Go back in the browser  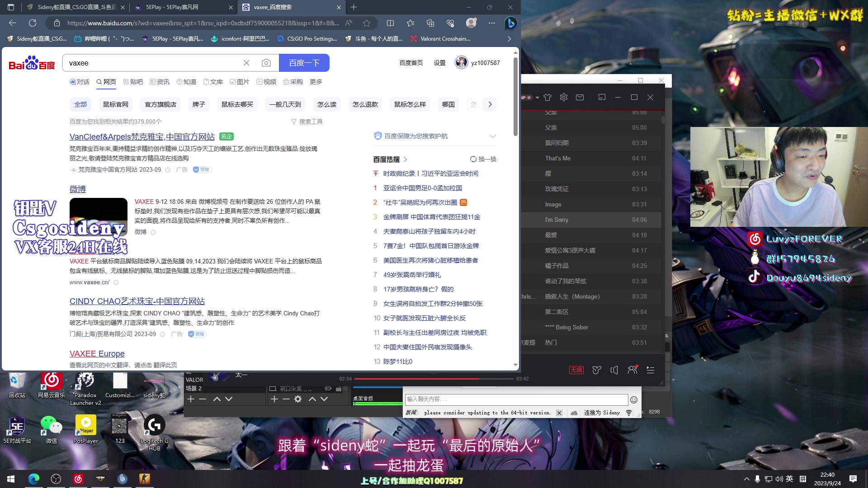tap(13, 23)
